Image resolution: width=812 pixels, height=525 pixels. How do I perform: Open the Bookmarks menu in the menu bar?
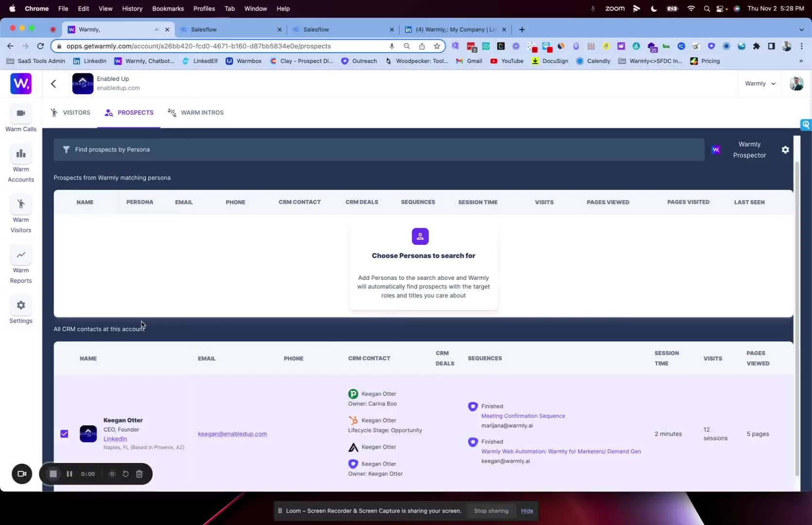click(x=168, y=8)
